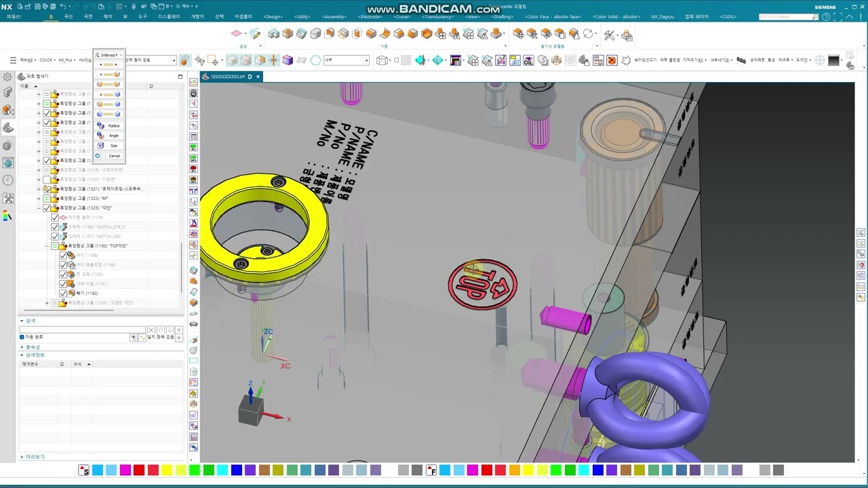The image size is (868, 488).
Task: Toggle checkbox for 면 교체 (1190)
Action: pos(63,274)
